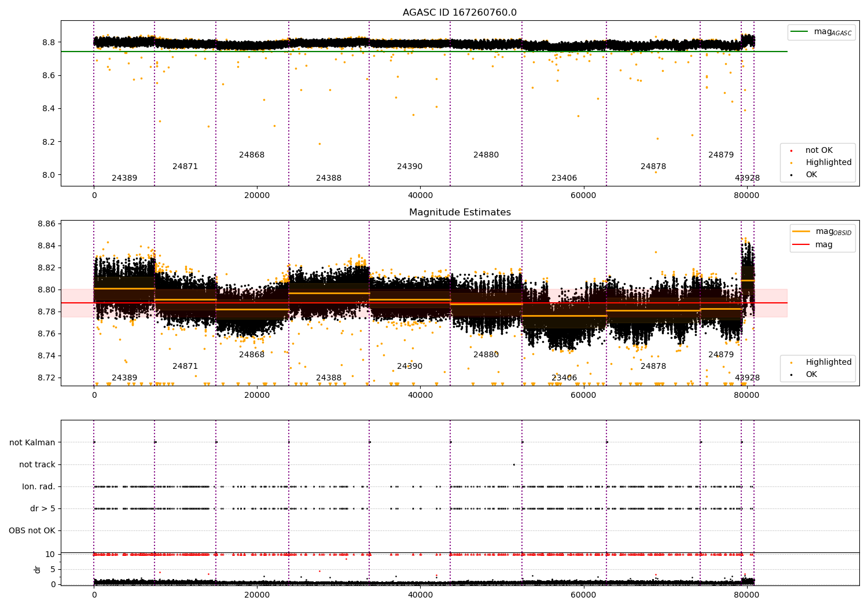Click the 10 tick on the dr axis
This screenshot has width=868, height=608.
click(50, 554)
